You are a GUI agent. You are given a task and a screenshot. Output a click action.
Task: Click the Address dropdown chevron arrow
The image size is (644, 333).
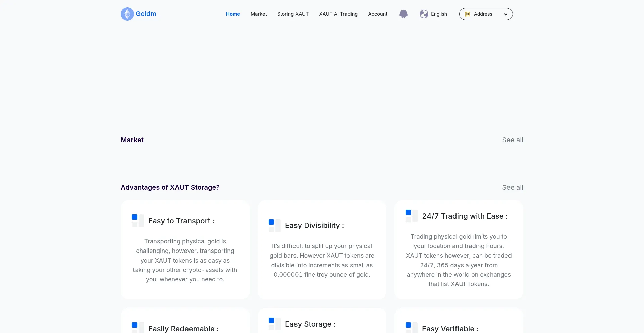(x=505, y=14)
